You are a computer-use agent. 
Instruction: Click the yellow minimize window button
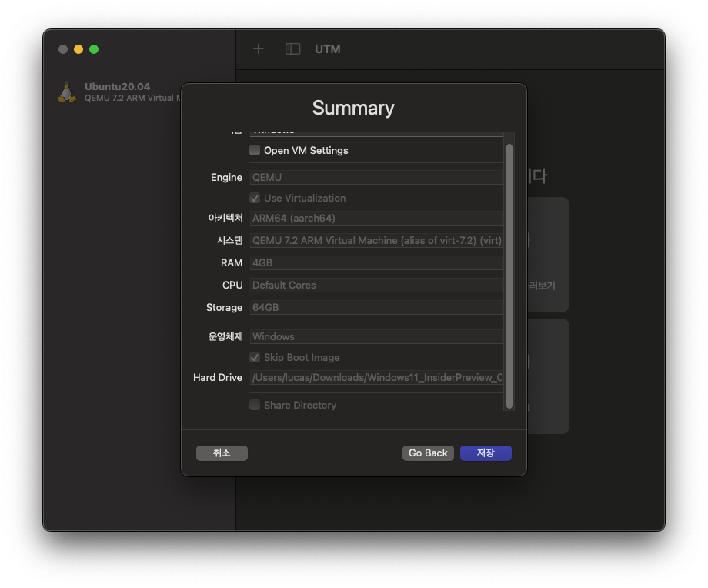(78, 49)
